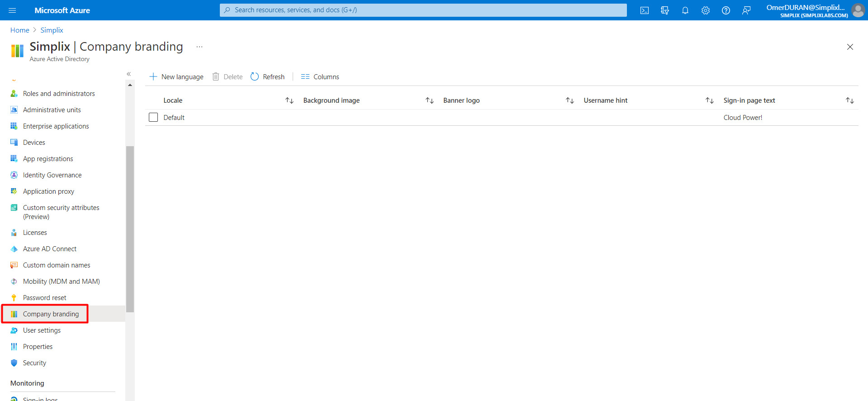Viewport: 868px width, 401px height.
Task: Sort by Sign-in page text column arrows
Action: point(850,100)
